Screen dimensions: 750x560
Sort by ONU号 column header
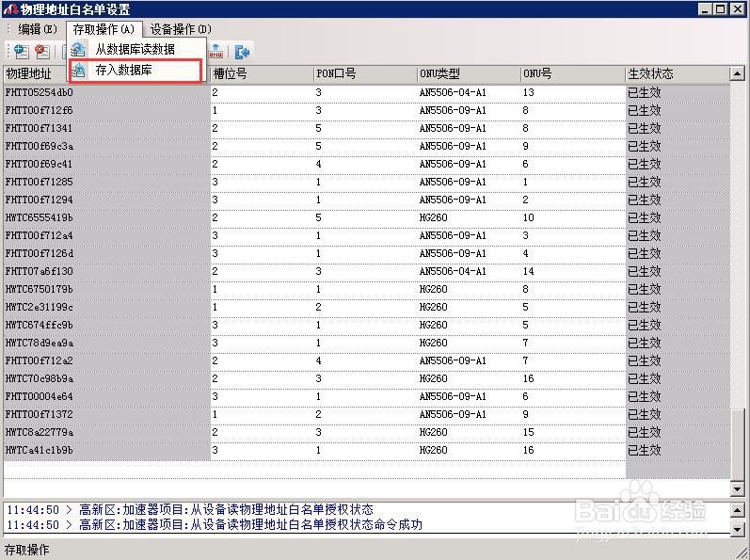[x=573, y=73]
